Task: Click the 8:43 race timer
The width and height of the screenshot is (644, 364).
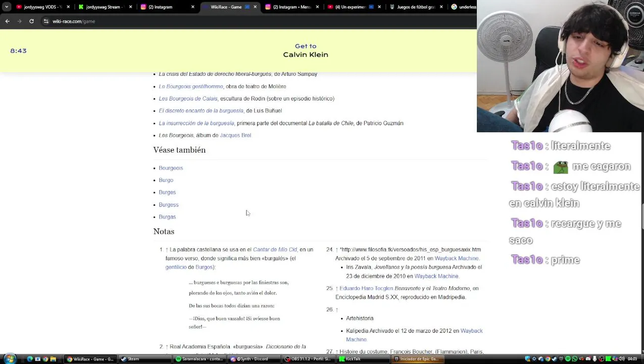Action: (x=18, y=51)
